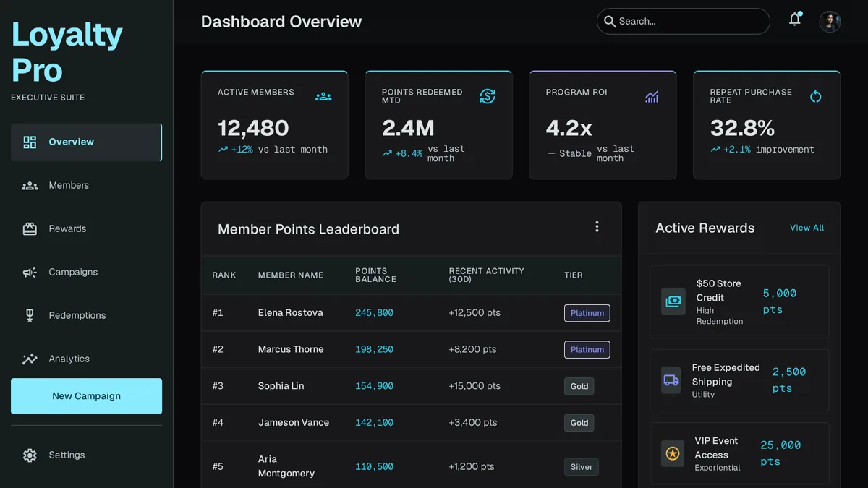Sort by the Member Name column header
The image size is (868, 488).
coord(291,275)
